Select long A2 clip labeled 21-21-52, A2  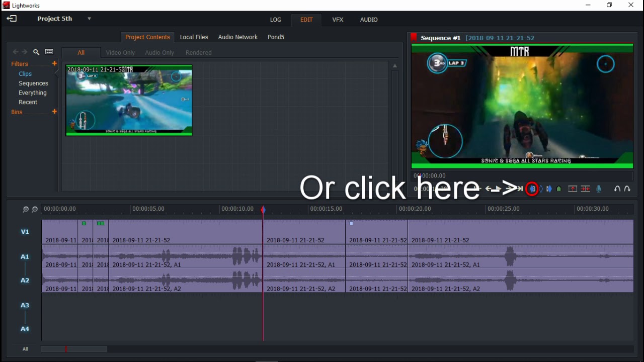click(185, 280)
